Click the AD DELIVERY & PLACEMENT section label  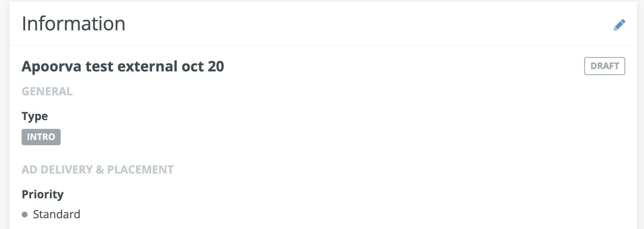click(98, 170)
